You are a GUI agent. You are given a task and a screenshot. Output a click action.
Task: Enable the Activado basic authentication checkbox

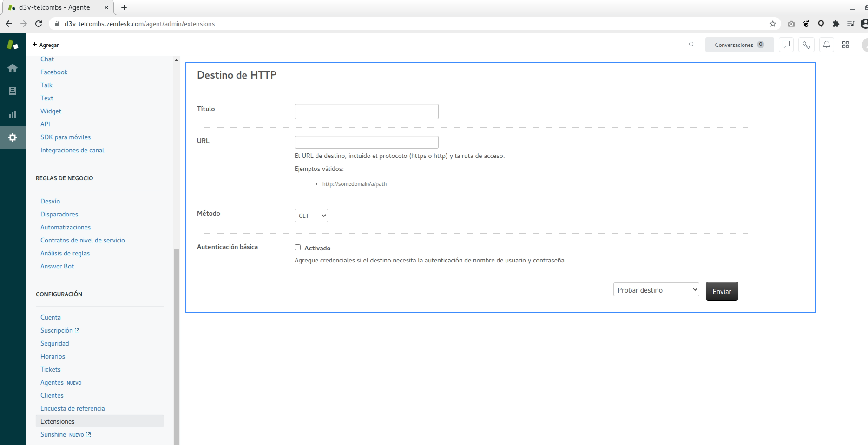tap(298, 248)
